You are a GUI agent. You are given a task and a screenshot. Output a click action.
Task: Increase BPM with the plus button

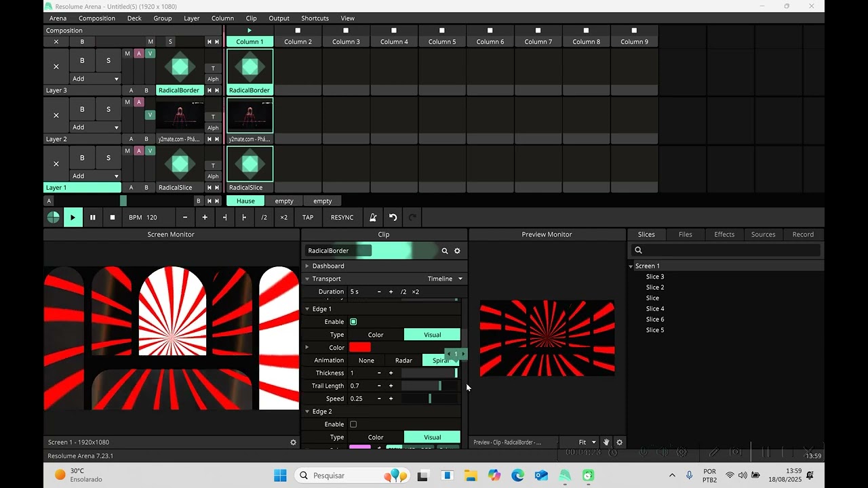pyautogui.click(x=205, y=218)
